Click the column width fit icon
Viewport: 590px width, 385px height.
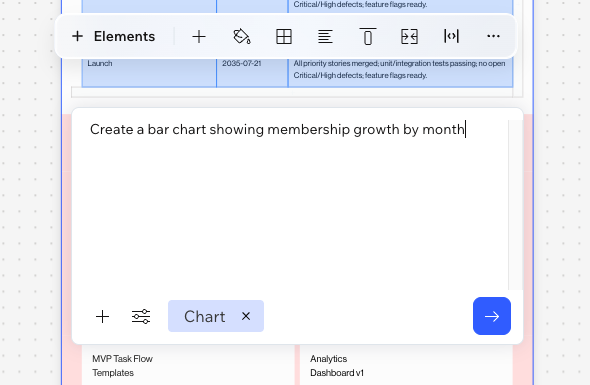[451, 37]
